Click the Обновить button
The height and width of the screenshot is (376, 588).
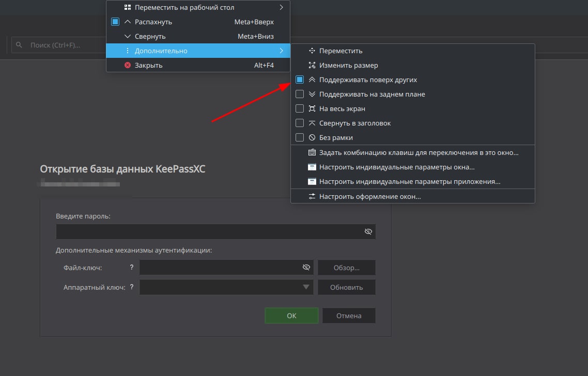coord(347,287)
